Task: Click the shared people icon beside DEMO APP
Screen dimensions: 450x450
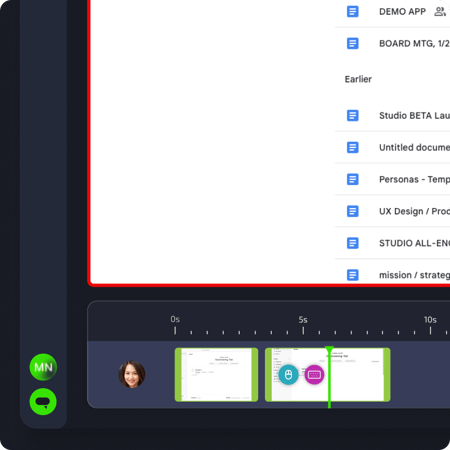Action: pyautogui.click(x=440, y=12)
